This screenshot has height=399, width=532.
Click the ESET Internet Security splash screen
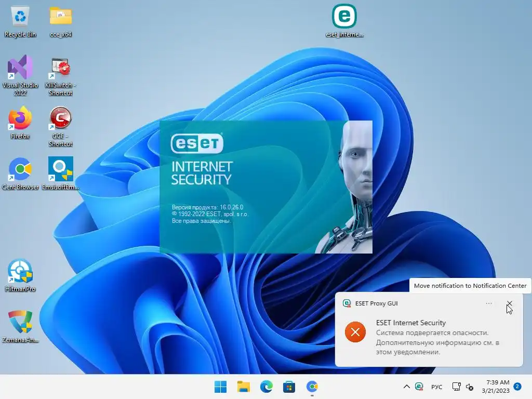point(266,187)
